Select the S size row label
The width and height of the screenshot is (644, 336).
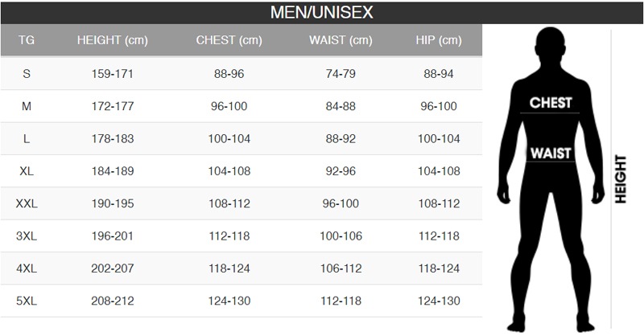[x=27, y=73]
